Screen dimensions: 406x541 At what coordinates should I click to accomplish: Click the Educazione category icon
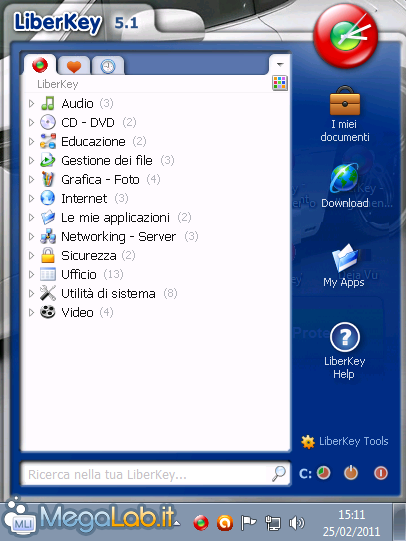coord(48,141)
